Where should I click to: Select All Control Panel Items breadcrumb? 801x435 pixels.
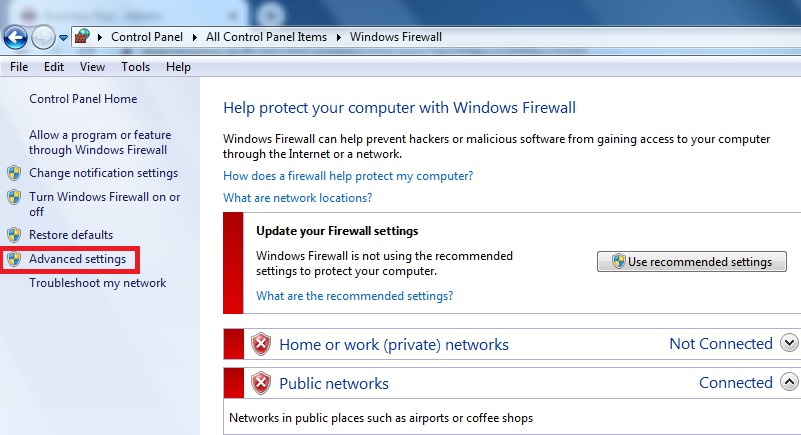(x=266, y=37)
